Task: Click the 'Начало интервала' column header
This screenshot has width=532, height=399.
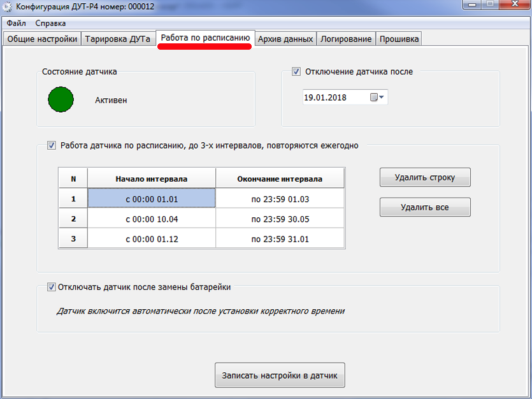Action: pos(152,178)
